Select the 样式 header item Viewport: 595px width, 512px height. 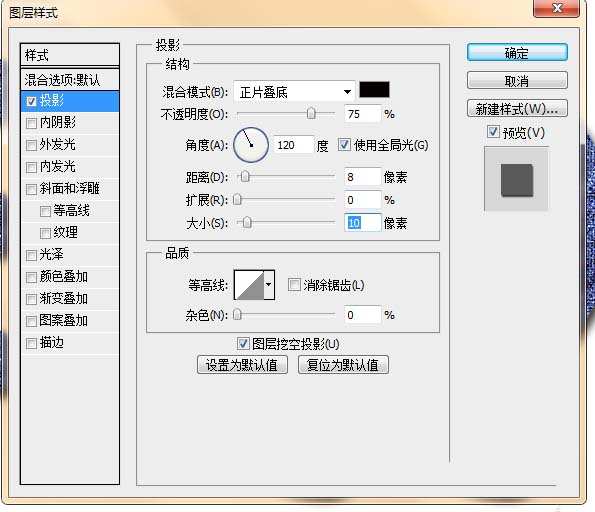[x=70, y=55]
